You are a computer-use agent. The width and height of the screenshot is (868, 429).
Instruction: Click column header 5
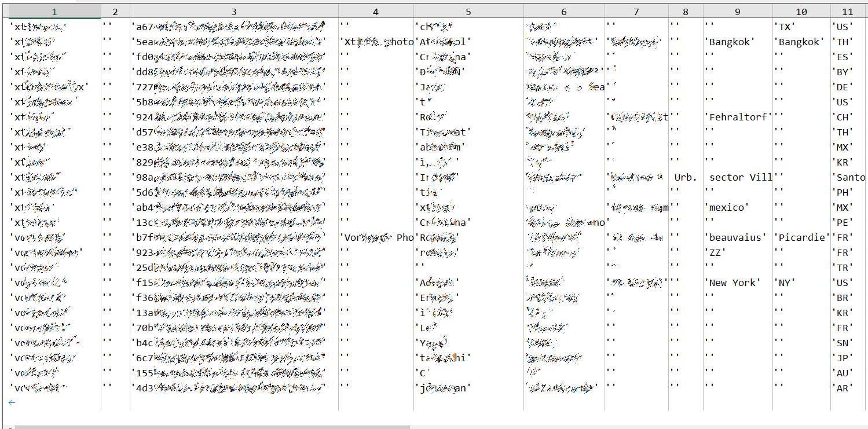coord(468,12)
